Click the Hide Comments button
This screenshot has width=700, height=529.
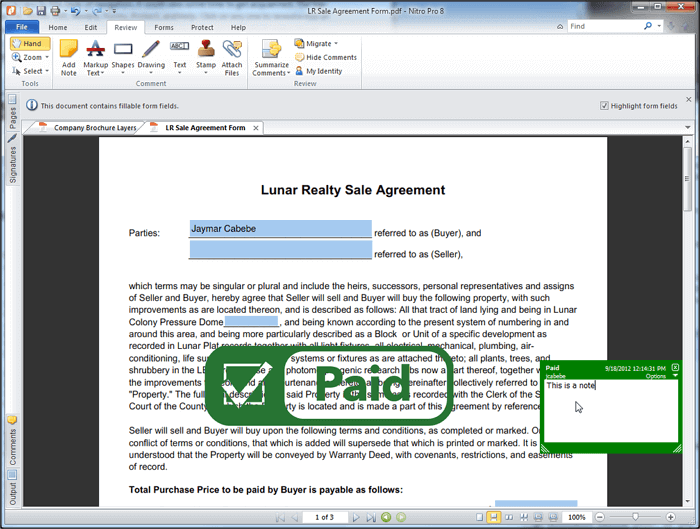[326, 57]
